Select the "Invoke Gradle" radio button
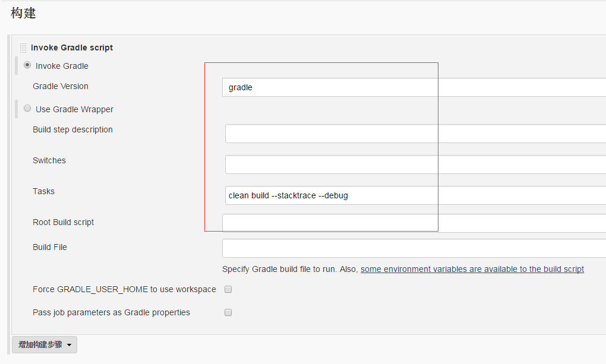 pos(27,66)
